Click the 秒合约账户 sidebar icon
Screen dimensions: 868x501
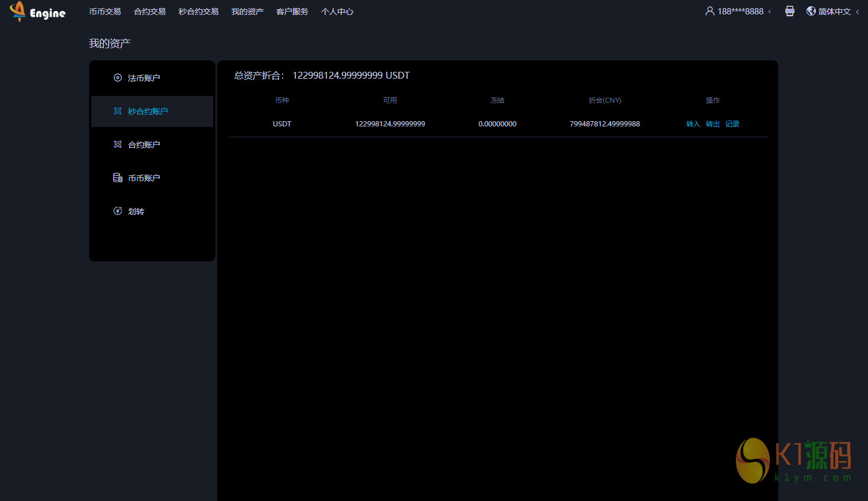point(118,111)
